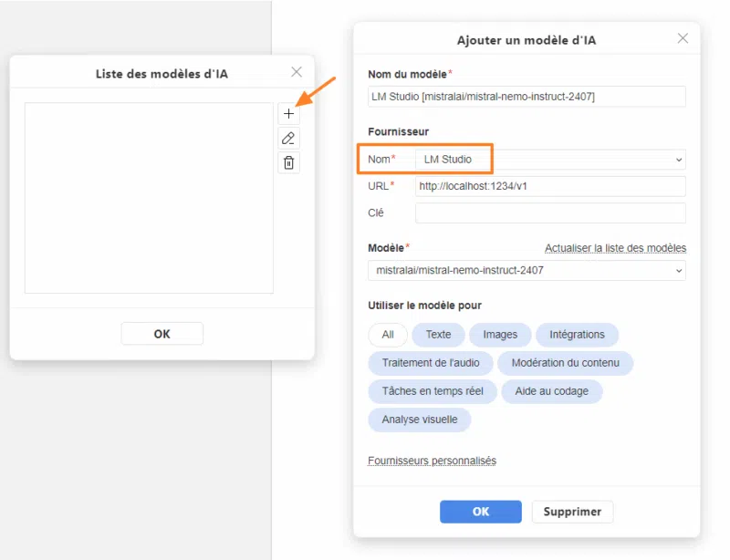Toggle the Intégrations usage chip

[x=577, y=335]
